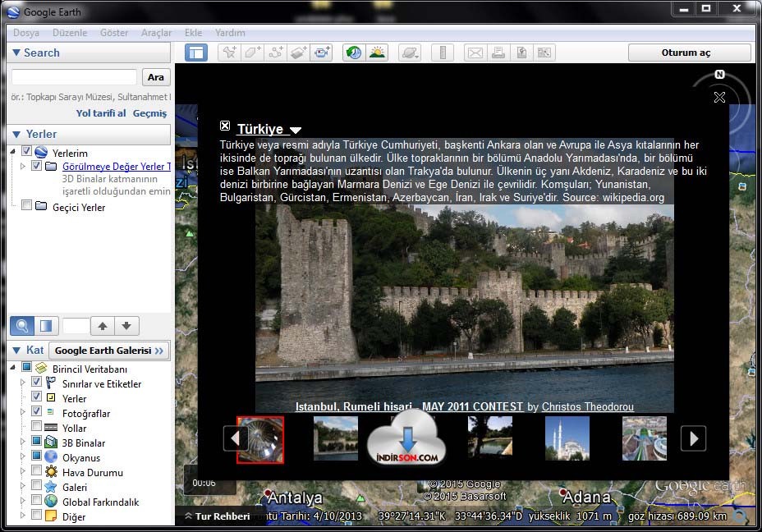Open the Yol tarifi al link
Viewport: 762px width, 532px height.
tap(101, 113)
